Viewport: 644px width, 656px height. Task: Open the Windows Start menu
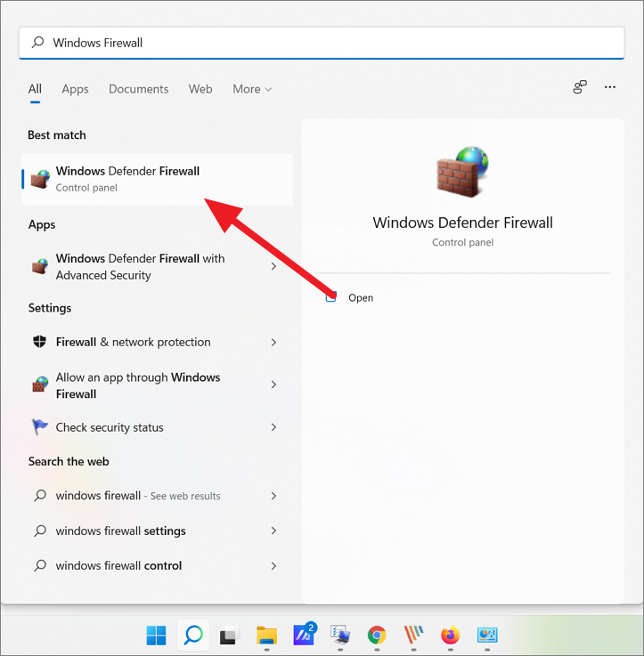click(156, 635)
